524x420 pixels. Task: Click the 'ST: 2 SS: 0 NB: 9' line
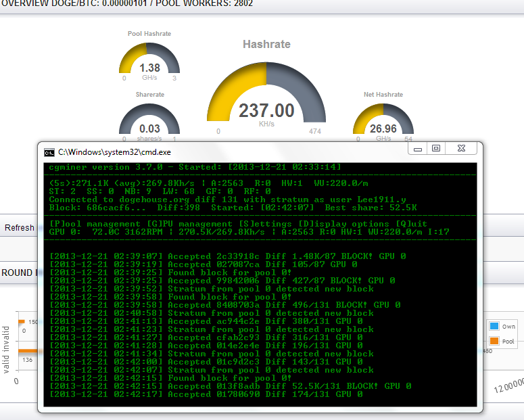tap(160, 191)
